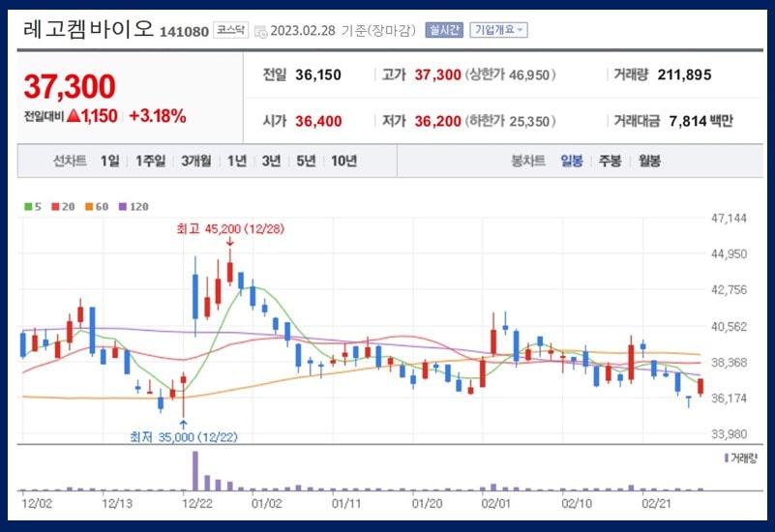Click the 01/20 date axis label

point(427,503)
